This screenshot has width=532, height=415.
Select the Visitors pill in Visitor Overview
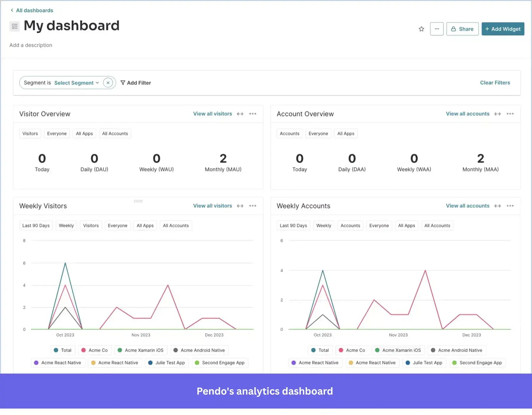coord(30,133)
